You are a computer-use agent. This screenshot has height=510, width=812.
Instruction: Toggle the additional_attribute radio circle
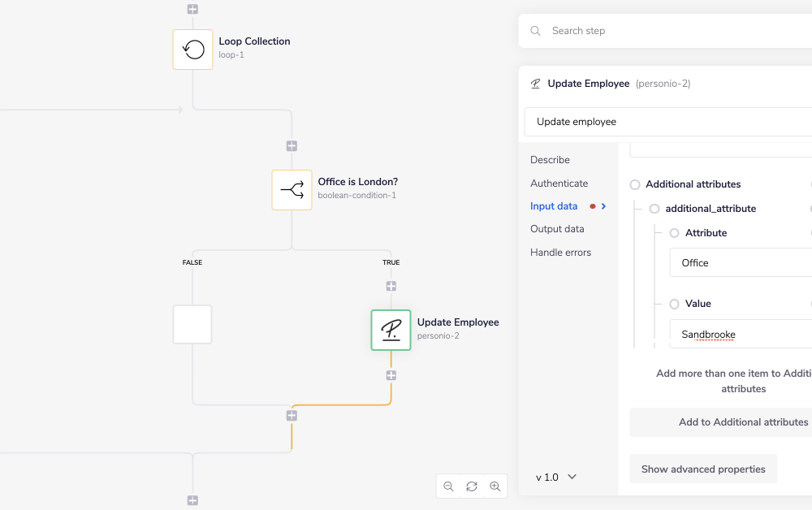654,209
